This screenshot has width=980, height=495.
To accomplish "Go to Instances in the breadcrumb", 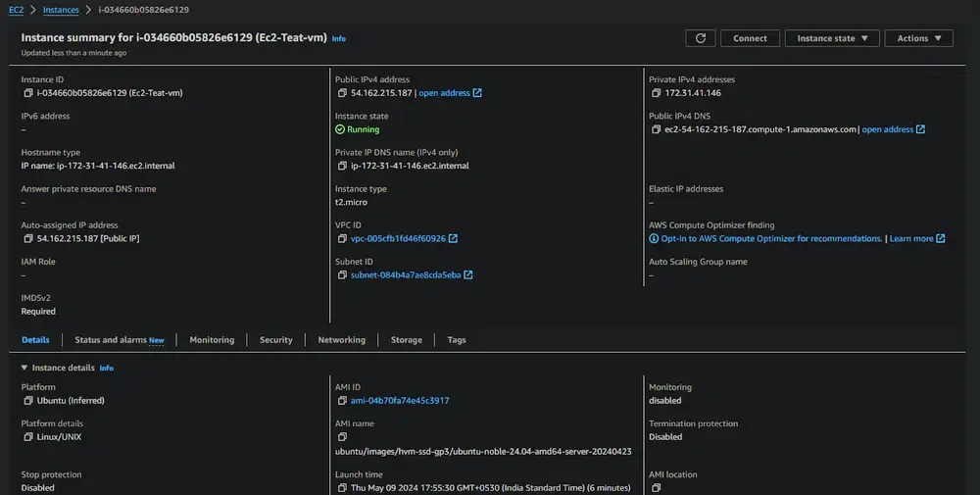I will (62, 10).
